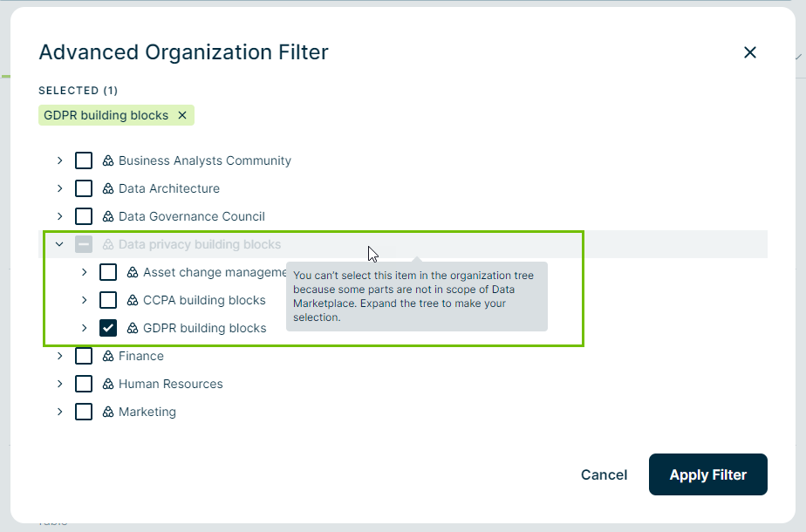Expand the Human Resources tree node

[x=59, y=384]
